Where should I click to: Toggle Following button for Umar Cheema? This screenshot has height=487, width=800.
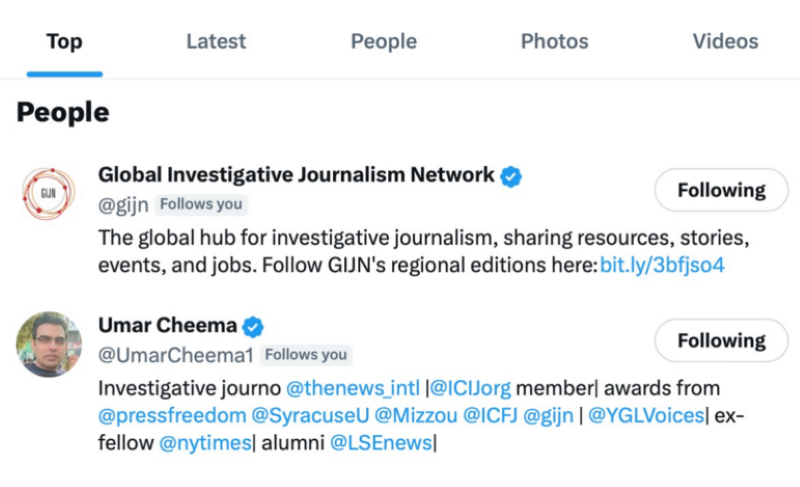[x=720, y=341]
